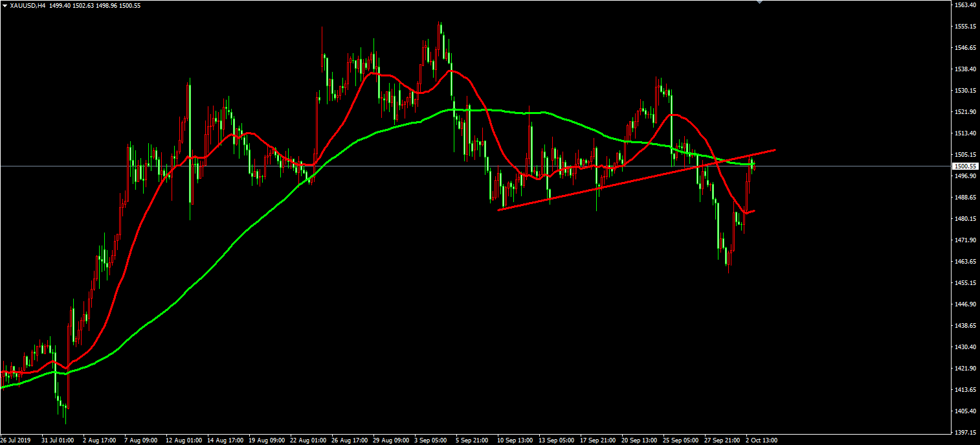
Task: Click the short red line segment near 1483
Action: (750, 211)
